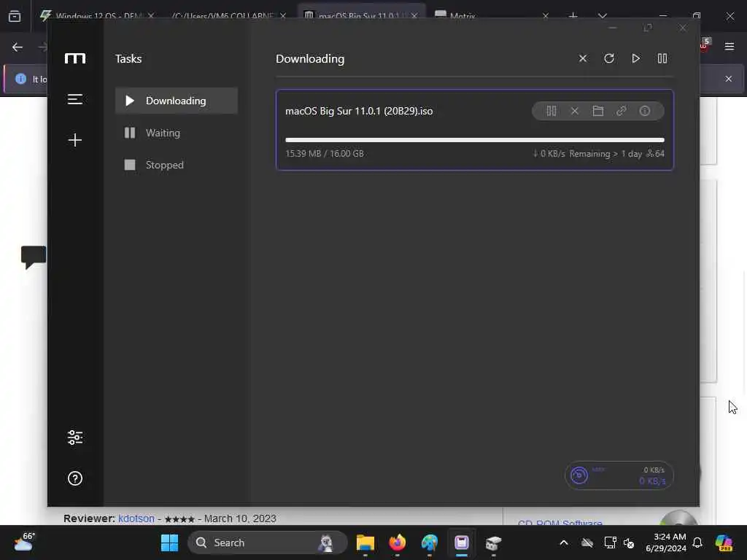The image size is (747, 560).
Task: Resume all tasks with header play icon
Action: click(x=635, y=58)
